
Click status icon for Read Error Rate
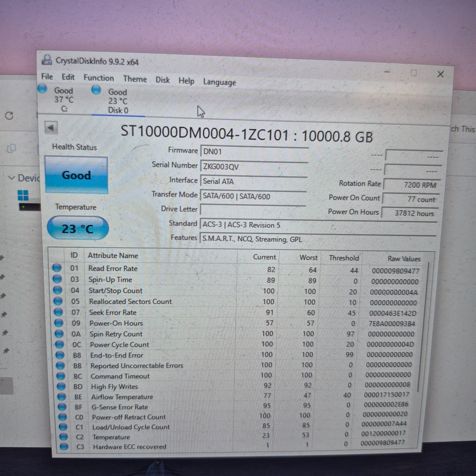57,268
